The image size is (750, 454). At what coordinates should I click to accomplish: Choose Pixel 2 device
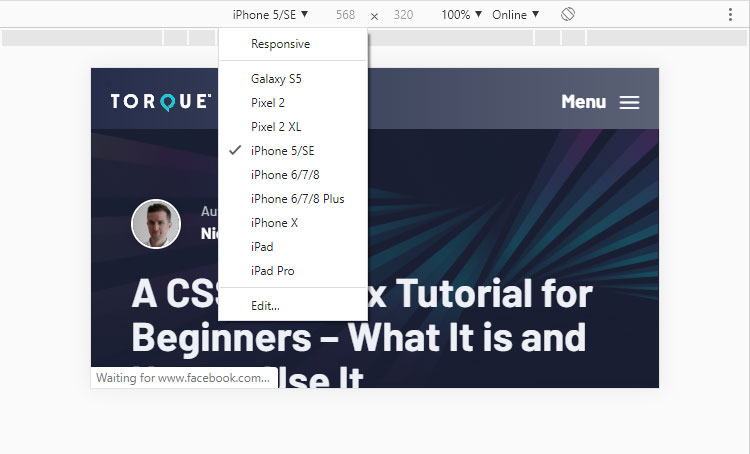click(293, 102)
